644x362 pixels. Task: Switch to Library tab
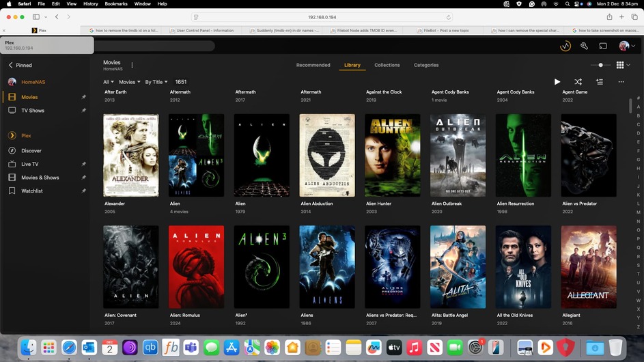click(352, 65)
